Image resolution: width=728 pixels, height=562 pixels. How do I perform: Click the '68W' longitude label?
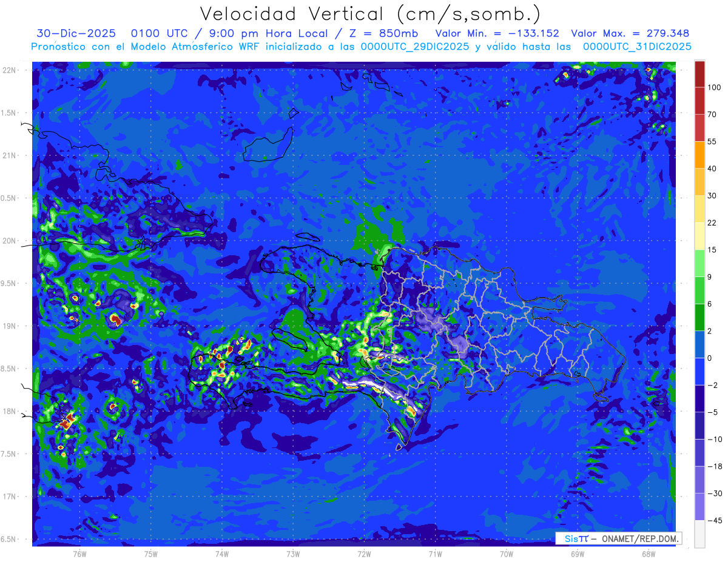649,554
